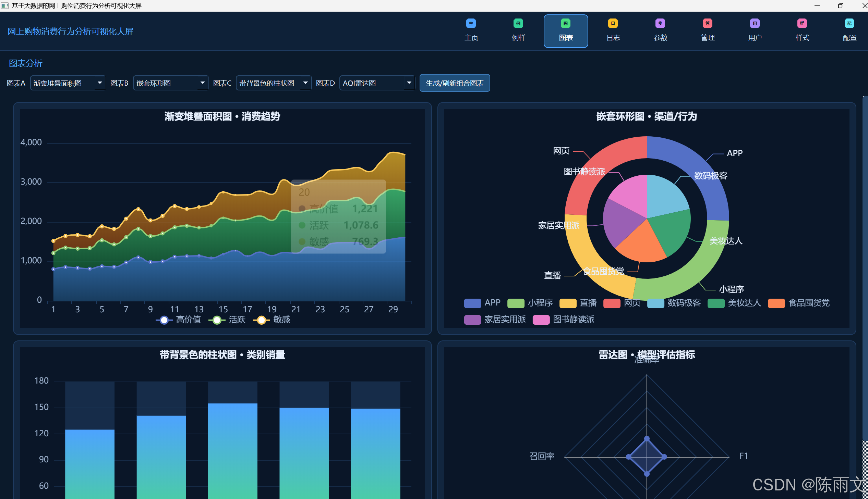Toggle 高价值 series in area chart legend

(x=178, y=320)
